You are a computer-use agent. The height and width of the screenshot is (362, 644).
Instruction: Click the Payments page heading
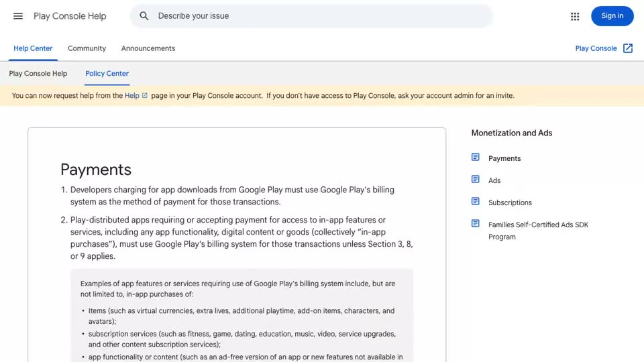[96, 170]
